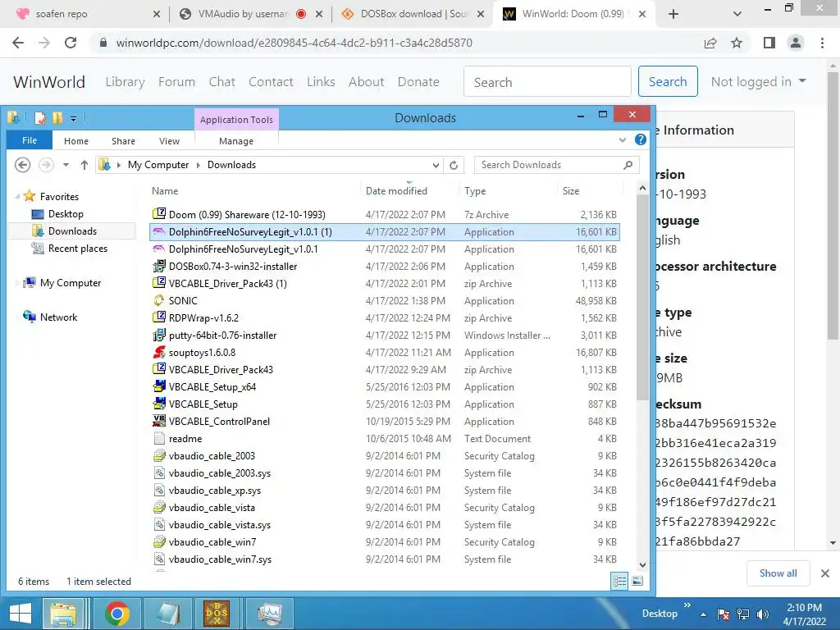Select Desktop under Favorites
840x630 pixels.
[66, 214]
